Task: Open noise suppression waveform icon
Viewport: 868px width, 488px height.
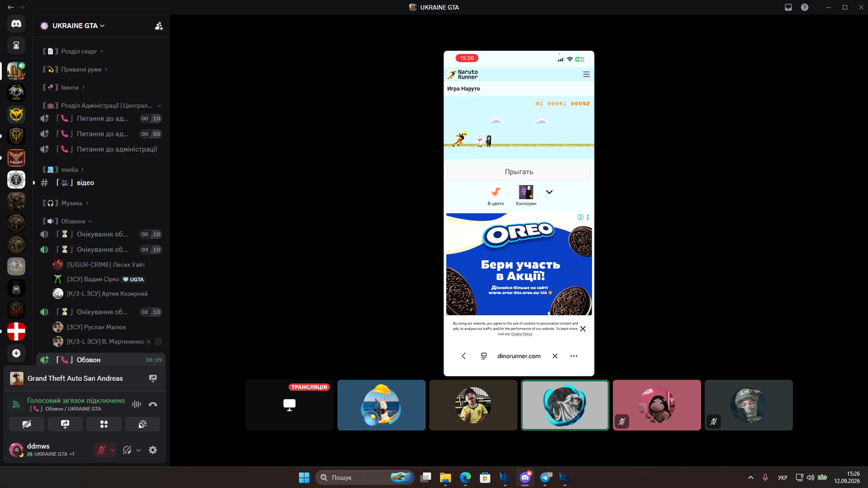Action: tap(136, 405)
